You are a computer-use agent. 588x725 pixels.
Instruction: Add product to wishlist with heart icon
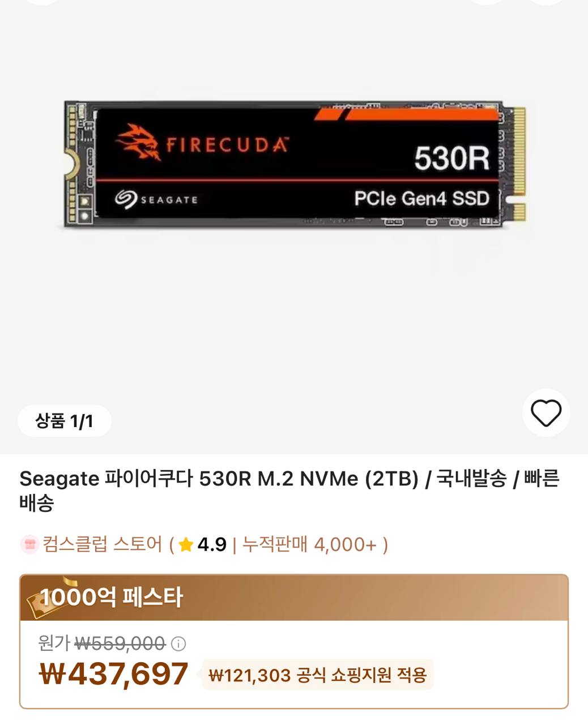click(546, 412)
